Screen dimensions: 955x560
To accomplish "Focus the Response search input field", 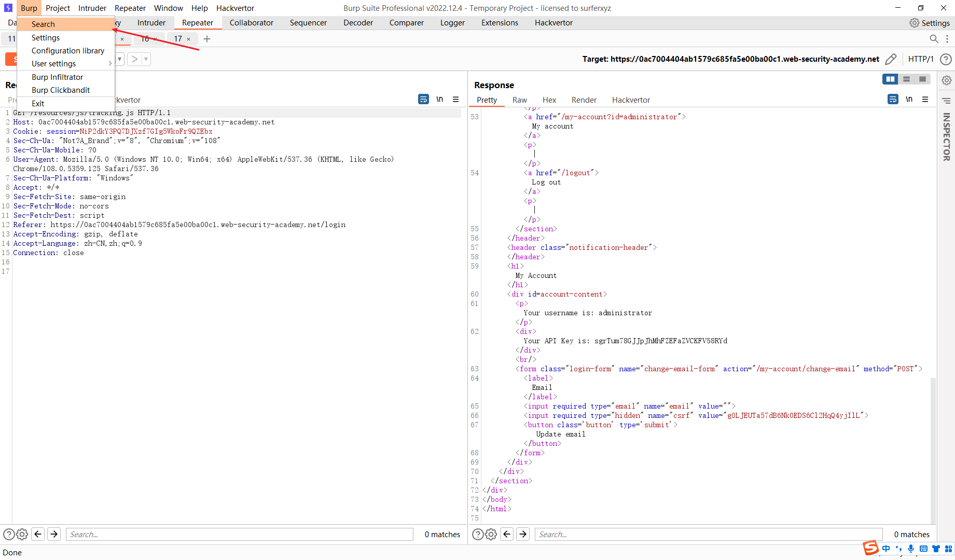I will click(709, 535).
